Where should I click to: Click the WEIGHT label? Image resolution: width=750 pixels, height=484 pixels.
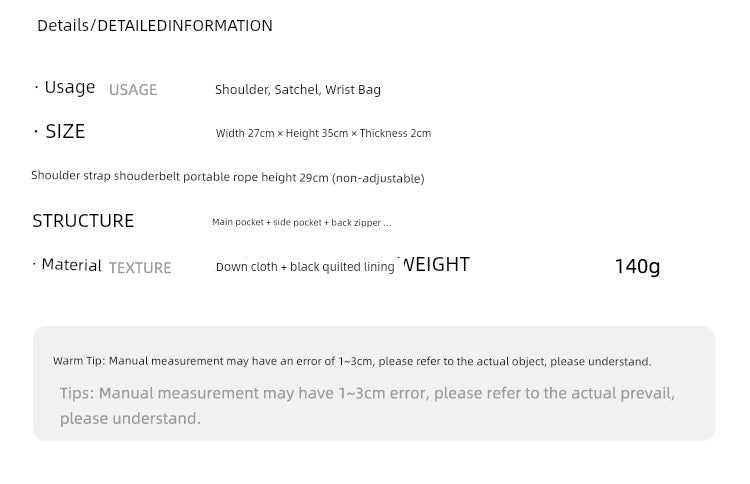[435, 265]
